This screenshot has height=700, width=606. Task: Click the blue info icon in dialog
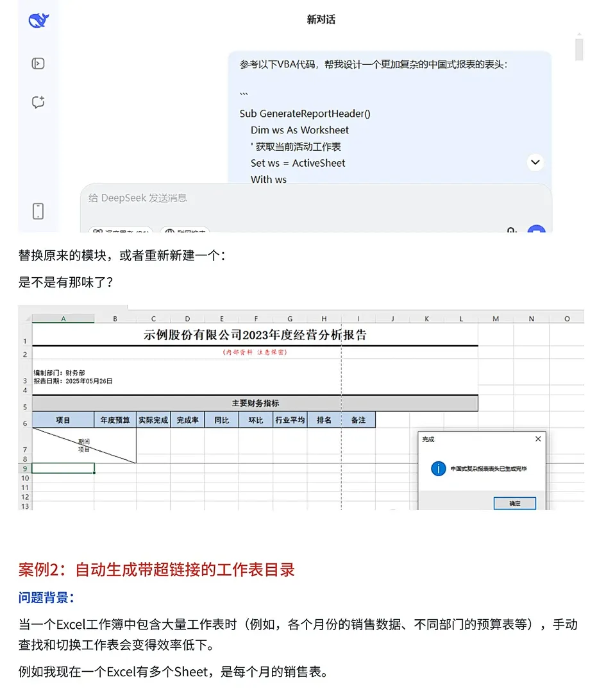tap(438, 469)
